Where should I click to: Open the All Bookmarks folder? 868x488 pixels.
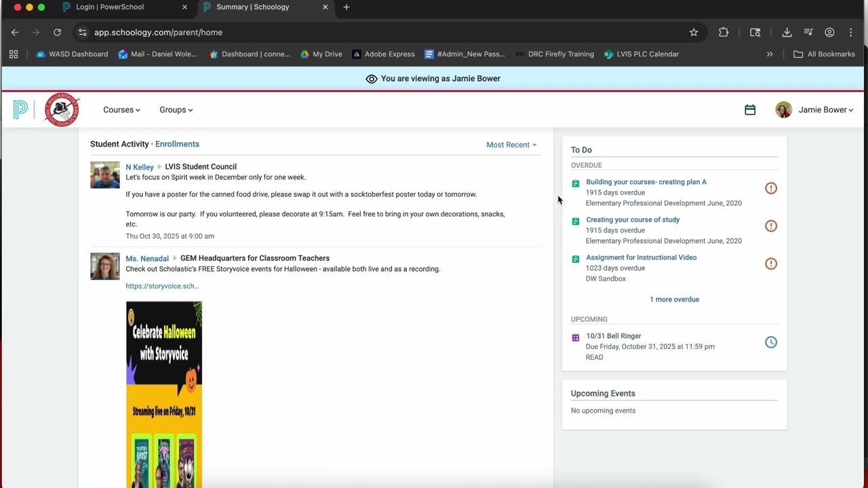coord(825,54)
